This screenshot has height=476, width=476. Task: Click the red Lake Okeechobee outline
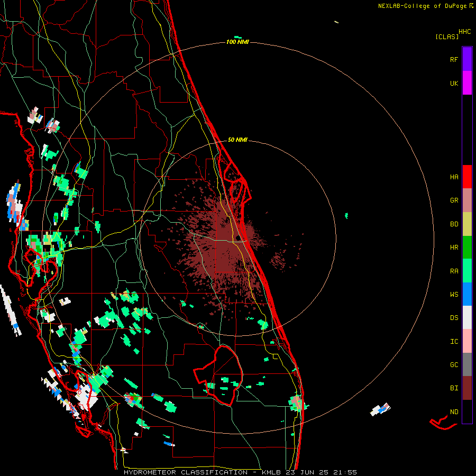tap(218, 375)
